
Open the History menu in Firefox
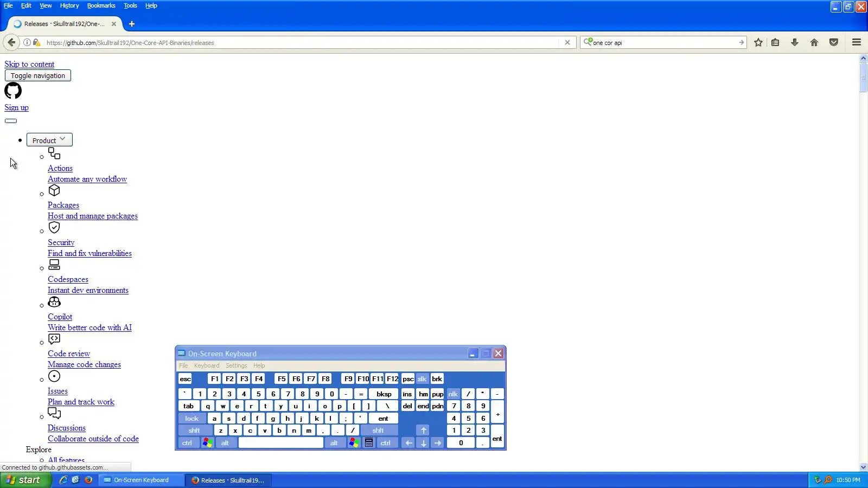[x=69, y=5]
